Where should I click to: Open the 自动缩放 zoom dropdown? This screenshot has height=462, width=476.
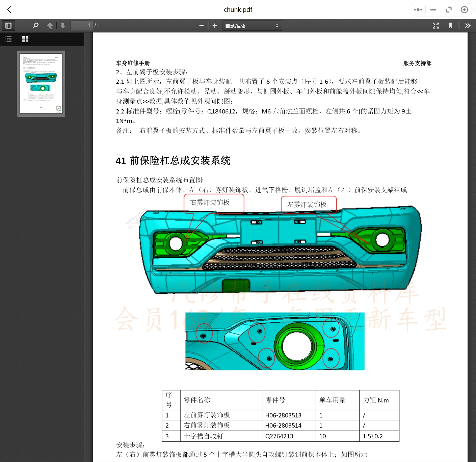pyautogui.click(x=252, y=25)
